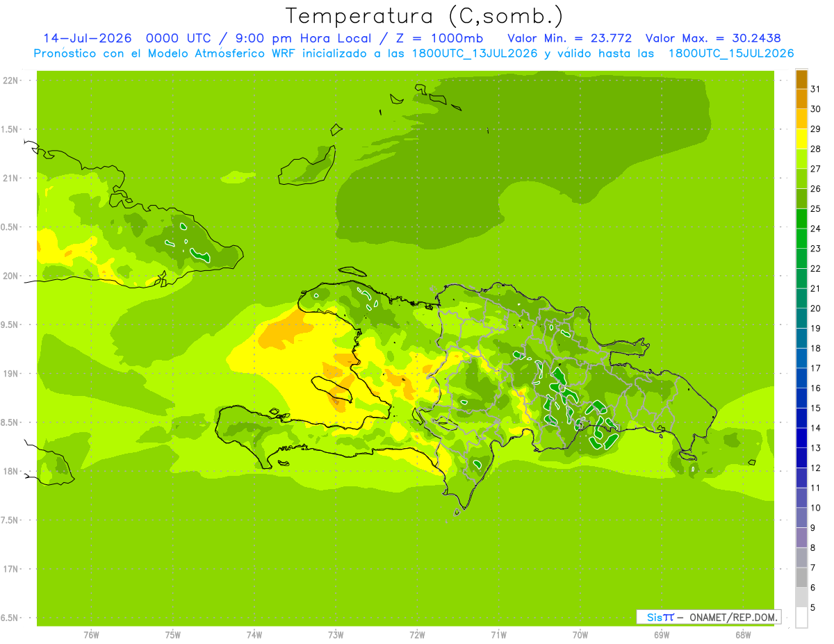
Task: Click the 19N latitude label
Action: click(x=10, y=373)
